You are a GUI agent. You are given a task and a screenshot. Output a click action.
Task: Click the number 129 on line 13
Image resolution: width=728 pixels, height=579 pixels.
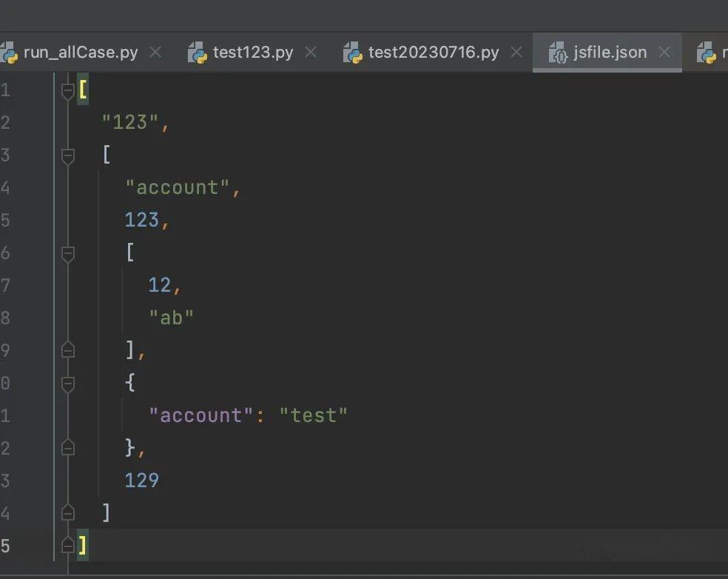pos(141,480)
